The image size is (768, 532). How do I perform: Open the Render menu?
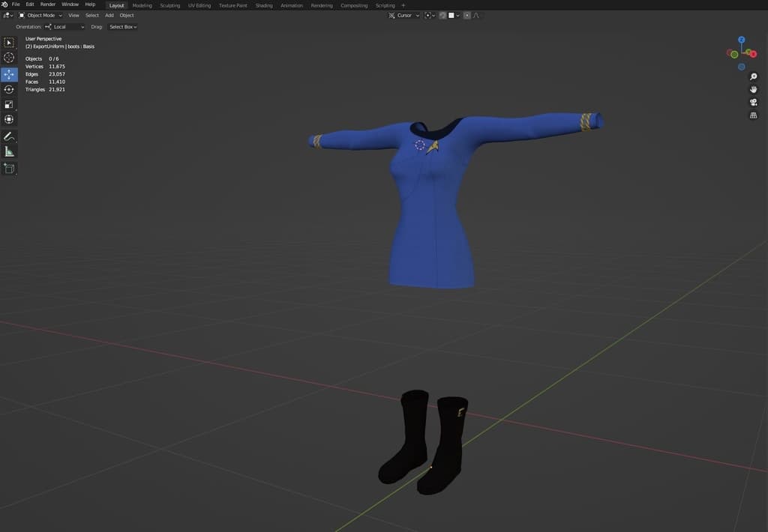(x=48, y=4)
